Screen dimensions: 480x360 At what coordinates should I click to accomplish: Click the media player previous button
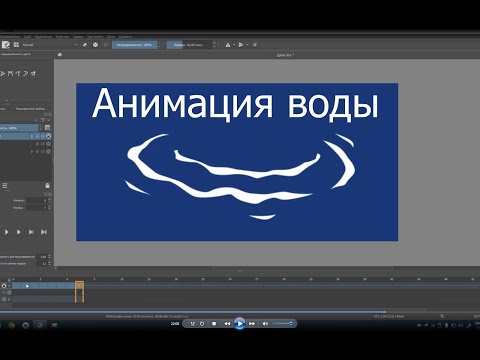(227, 324)
